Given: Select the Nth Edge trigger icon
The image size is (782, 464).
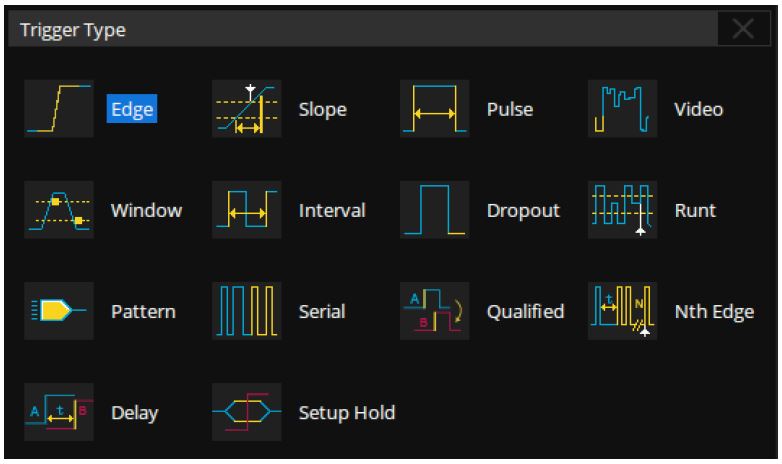Looking at the screenshot, I should (x=623, y=311).
